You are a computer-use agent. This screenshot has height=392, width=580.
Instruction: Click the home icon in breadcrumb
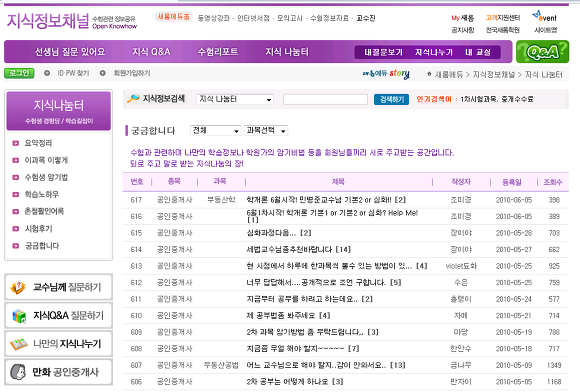429,74
